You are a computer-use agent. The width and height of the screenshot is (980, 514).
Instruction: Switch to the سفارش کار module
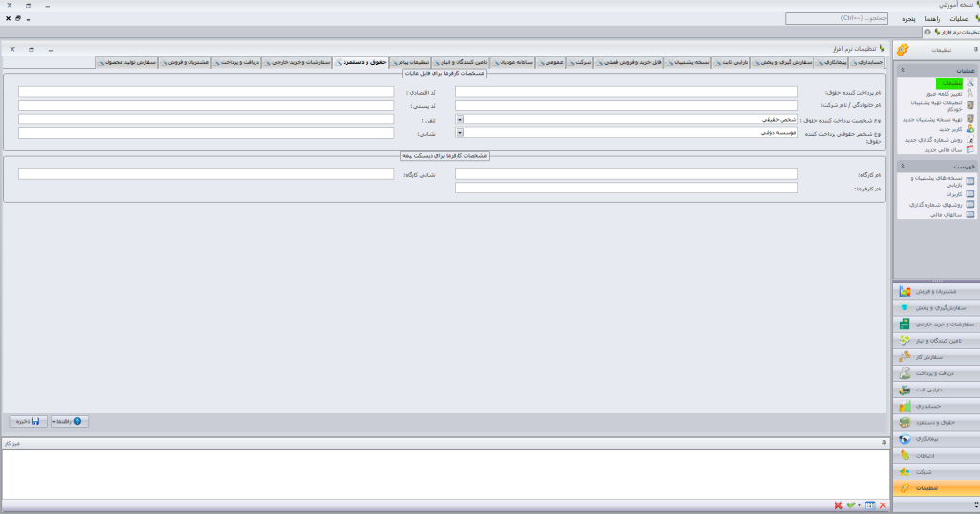tap(936, 357)
